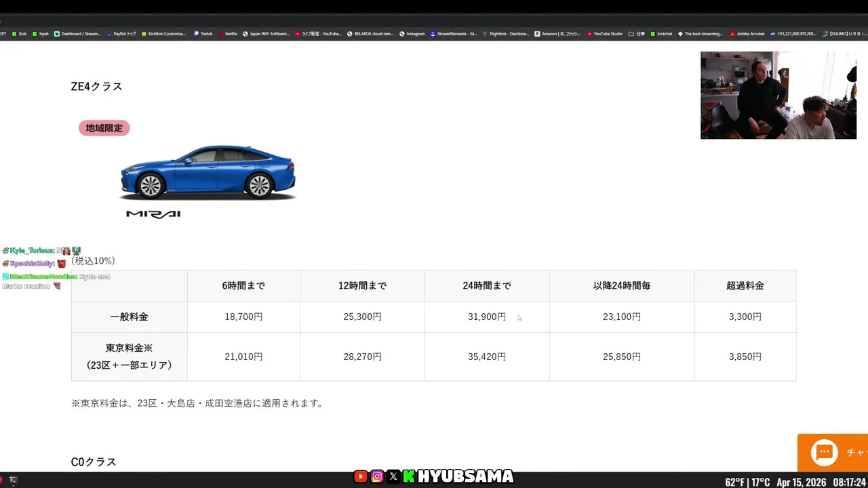
Task: Click the BlackSauceNoodles chat message
Action: coord(56,281)
